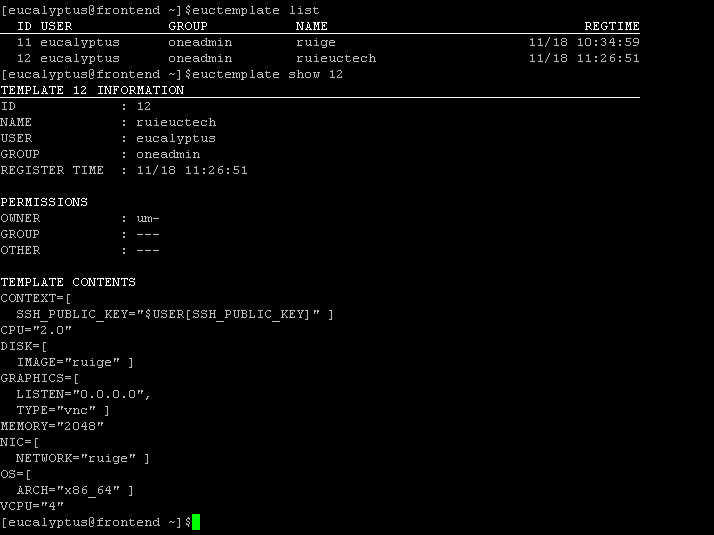Select the GROUP column header
Image resolution: width=714 pixels, height=535 pixels.
point(188,26)
